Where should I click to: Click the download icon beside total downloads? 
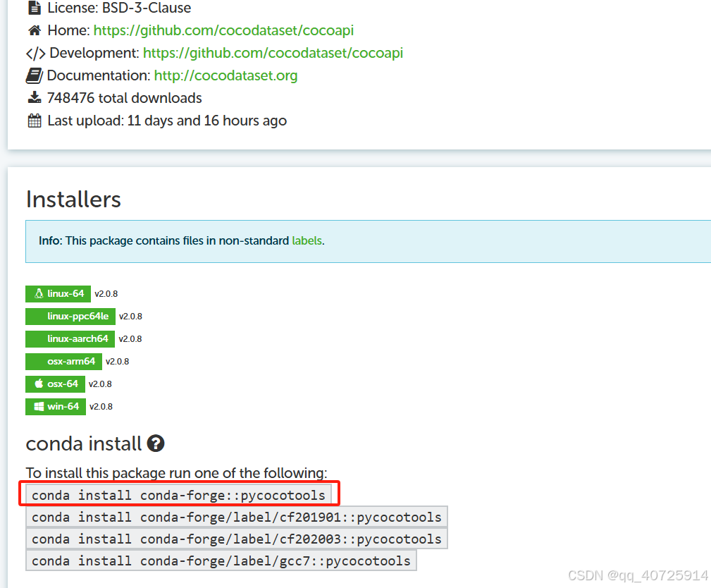click(35, 97)
